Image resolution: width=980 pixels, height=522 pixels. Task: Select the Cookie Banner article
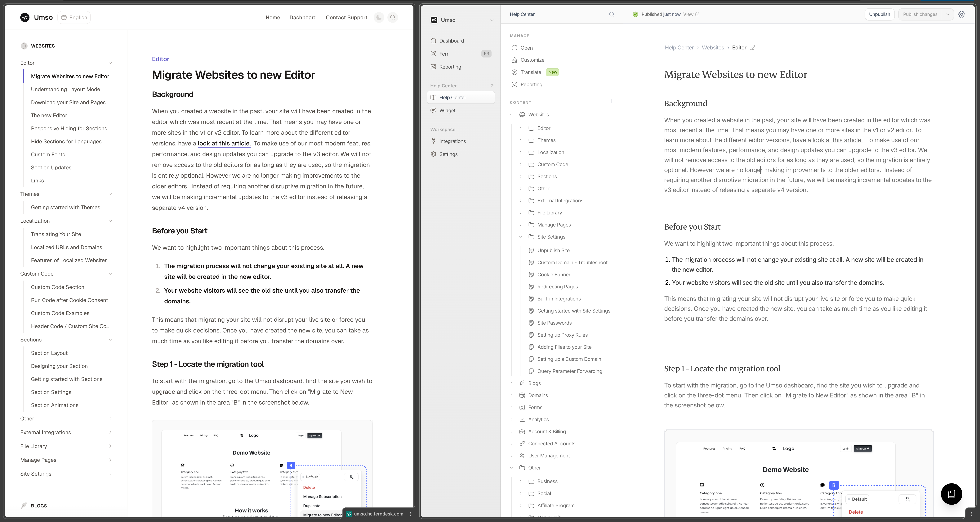pos(554,275)
